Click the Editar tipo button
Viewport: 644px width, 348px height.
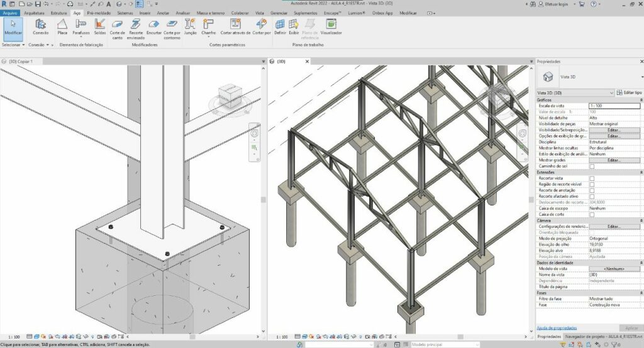pos(630,93)
